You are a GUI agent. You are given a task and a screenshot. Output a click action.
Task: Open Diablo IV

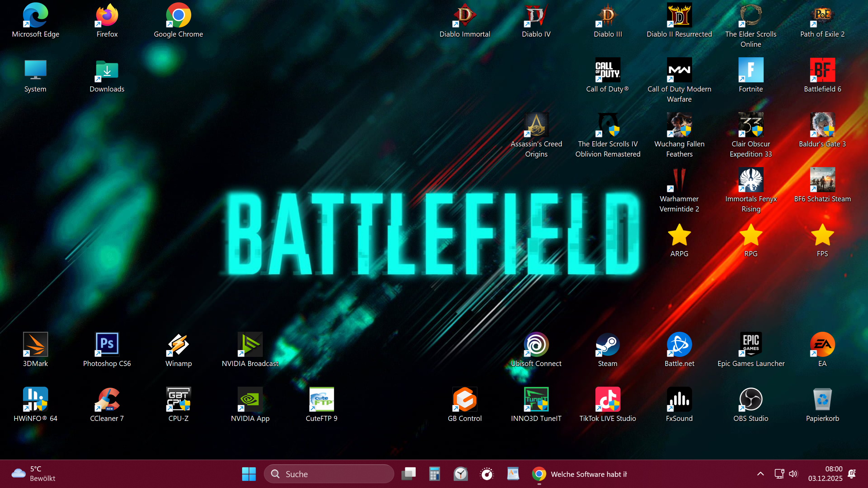tap(536, 15)
